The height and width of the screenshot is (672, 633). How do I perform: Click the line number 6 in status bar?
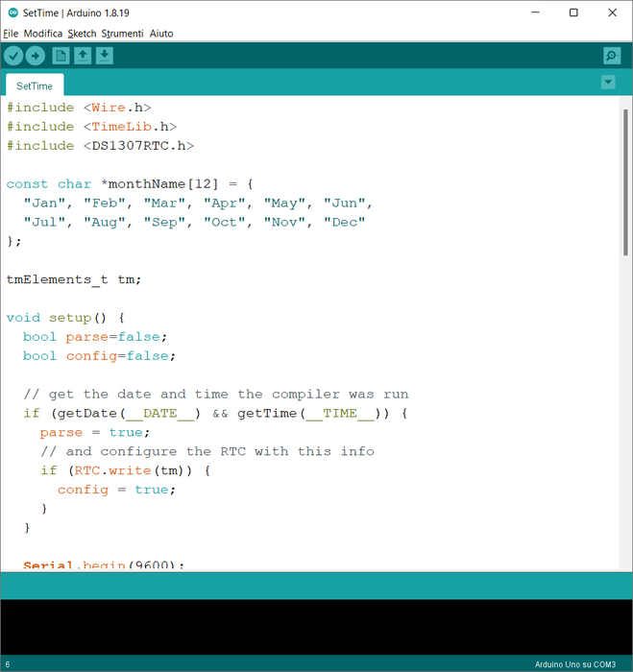click(x=8, y=664)
